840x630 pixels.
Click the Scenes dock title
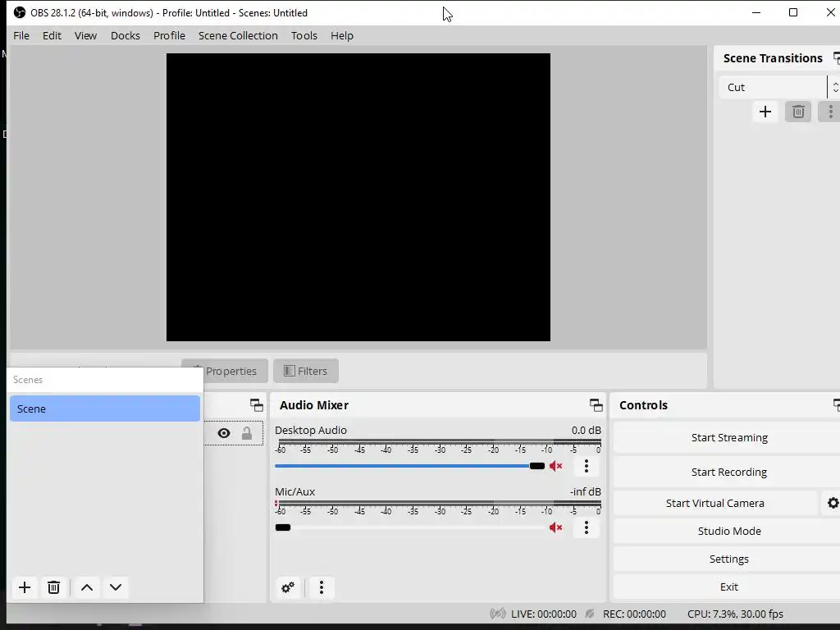28,380
